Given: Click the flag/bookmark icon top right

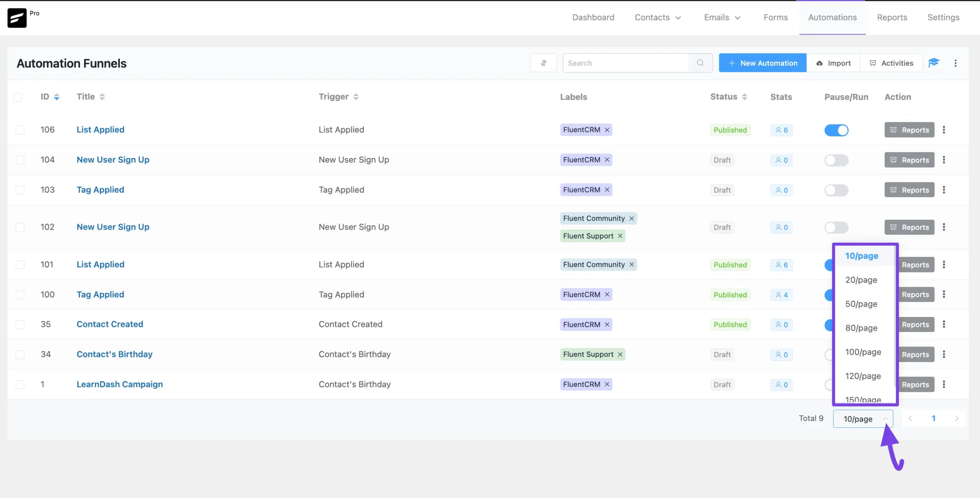Looking at the screenshot, I should (934, 62).
